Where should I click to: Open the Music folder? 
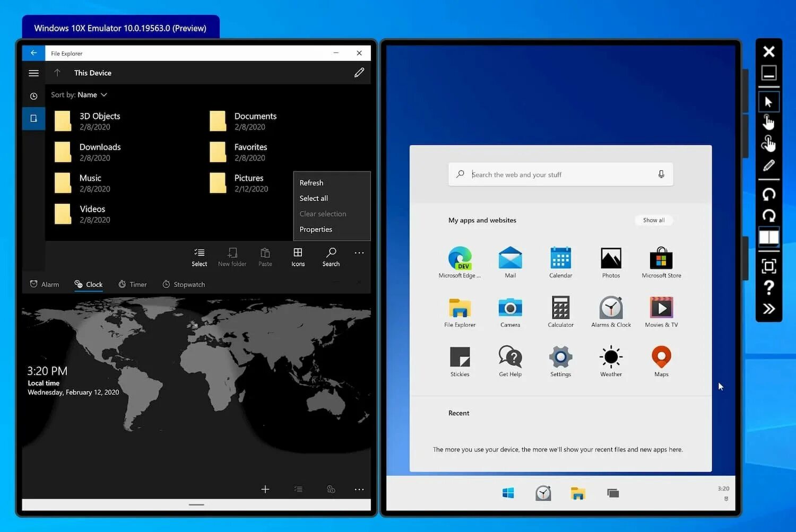click(x=83, y=183)
